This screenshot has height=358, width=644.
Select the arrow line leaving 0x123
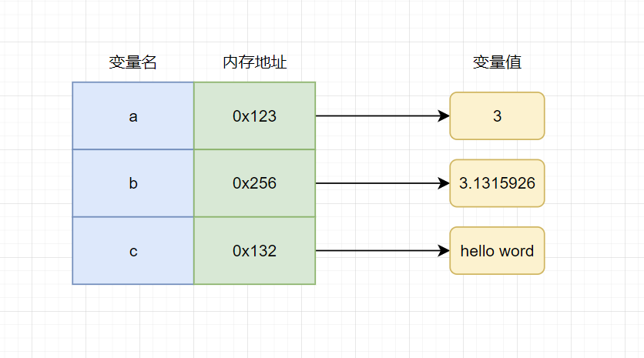pyautogui.click(x=377, y=116)
